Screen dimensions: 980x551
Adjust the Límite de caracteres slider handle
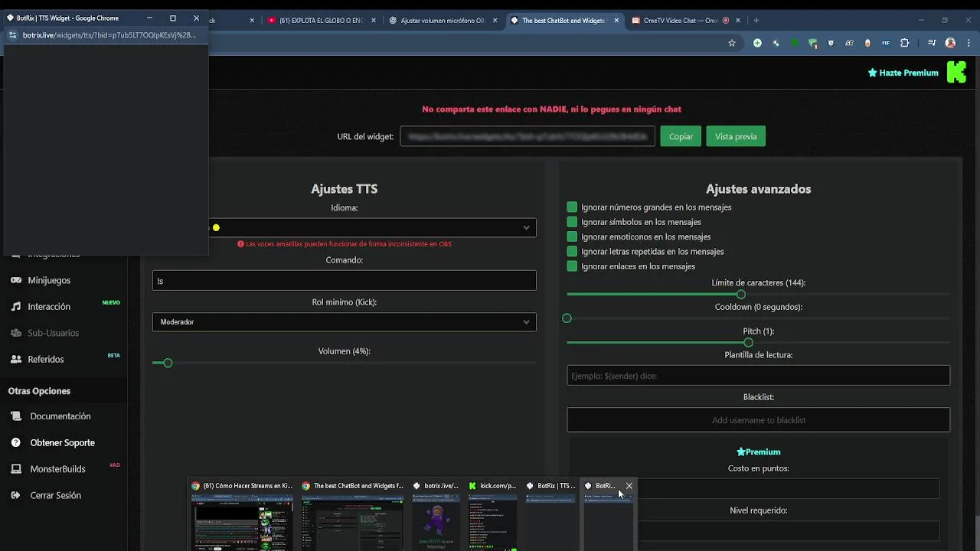[x=740, y=295]
